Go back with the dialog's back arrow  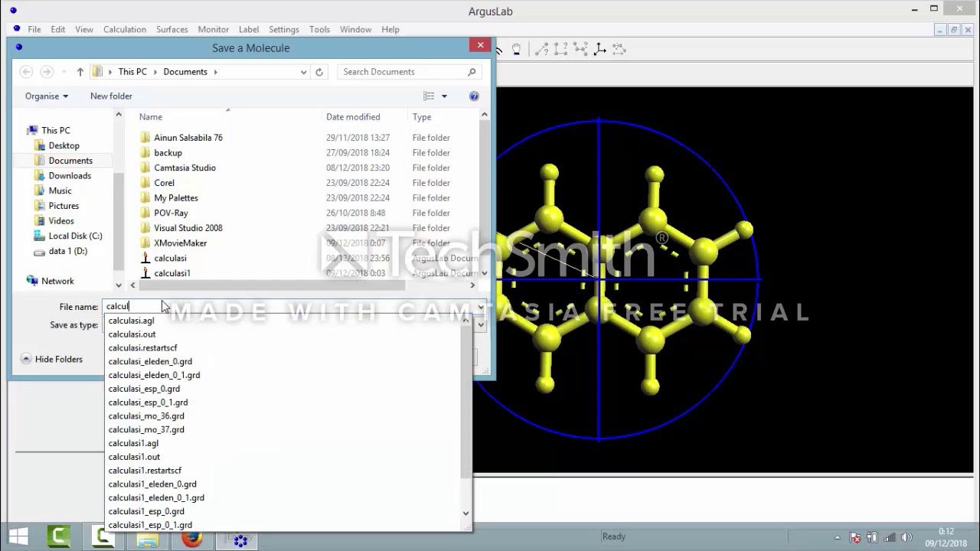26,72
